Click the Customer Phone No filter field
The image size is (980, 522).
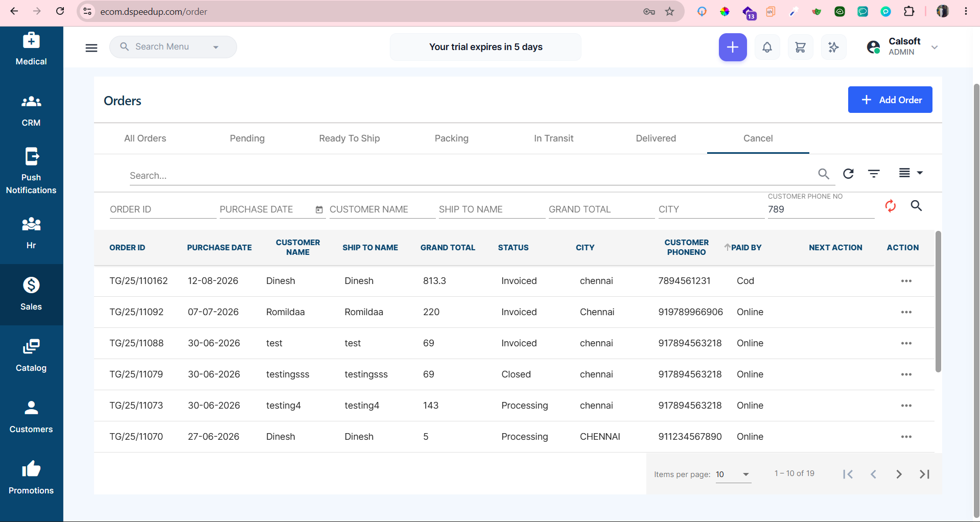coord(821,209)
